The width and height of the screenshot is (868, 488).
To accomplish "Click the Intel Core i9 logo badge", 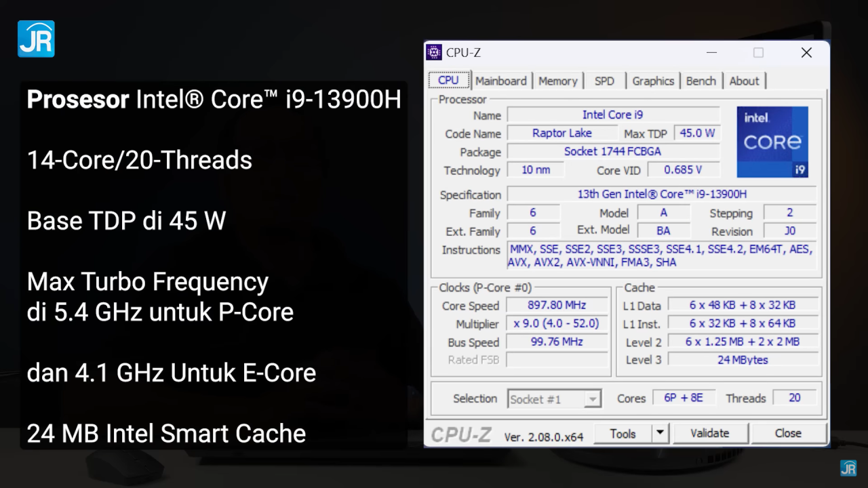I will pos(772,142).
